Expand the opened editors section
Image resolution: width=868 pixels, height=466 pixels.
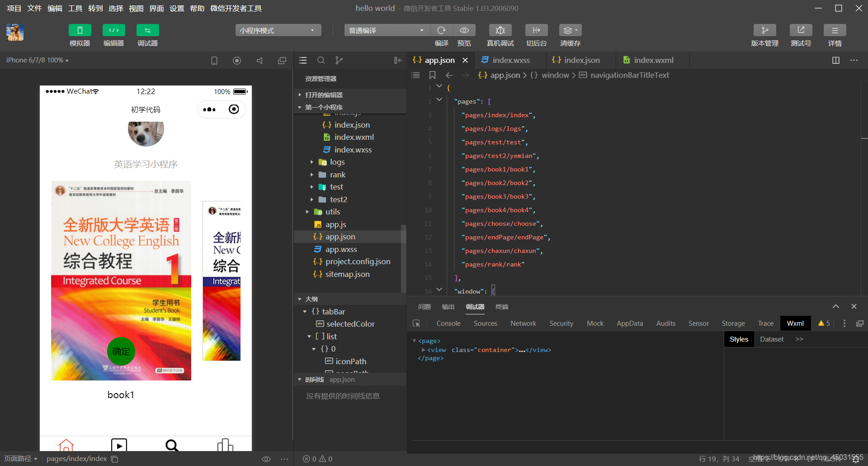pyautogui.click(x=350, y=95)
